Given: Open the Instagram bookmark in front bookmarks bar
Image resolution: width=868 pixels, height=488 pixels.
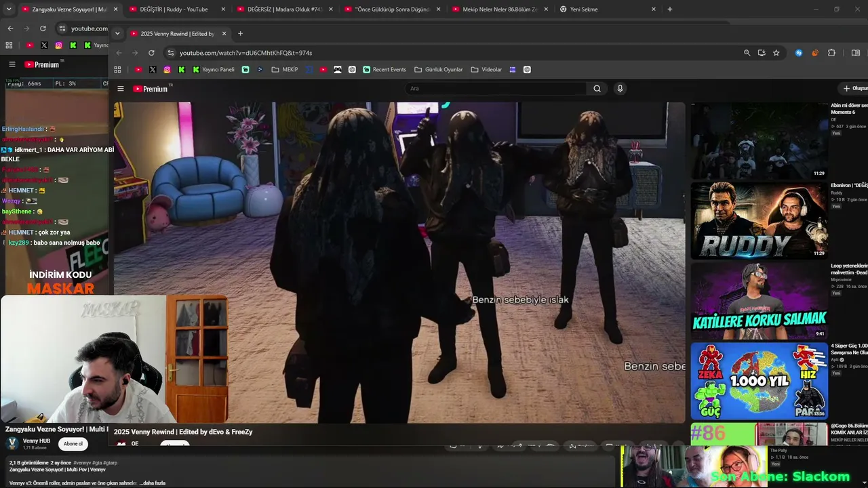Looking at the screenshot, I should pyautogui.click(x=167, y=70).
